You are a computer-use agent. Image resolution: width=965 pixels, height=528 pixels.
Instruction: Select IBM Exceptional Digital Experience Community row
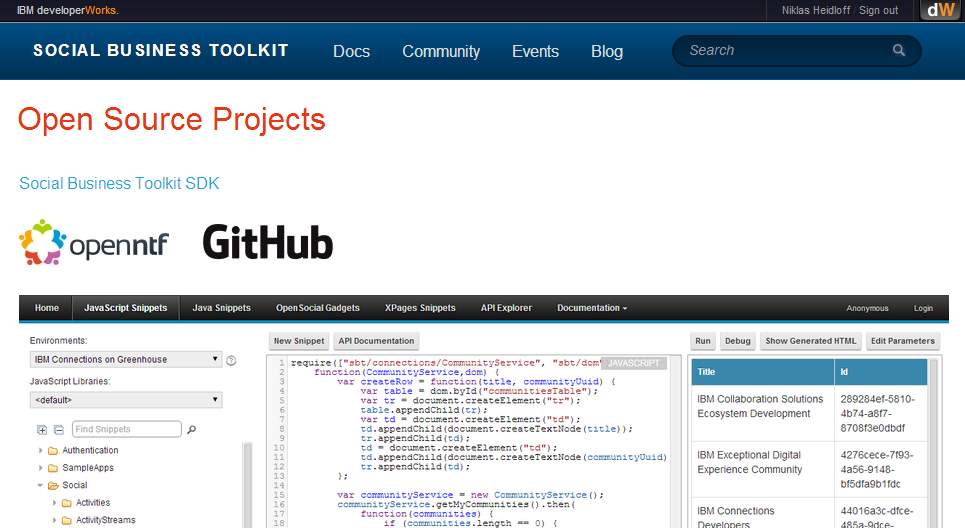click(x=809, y=470)
